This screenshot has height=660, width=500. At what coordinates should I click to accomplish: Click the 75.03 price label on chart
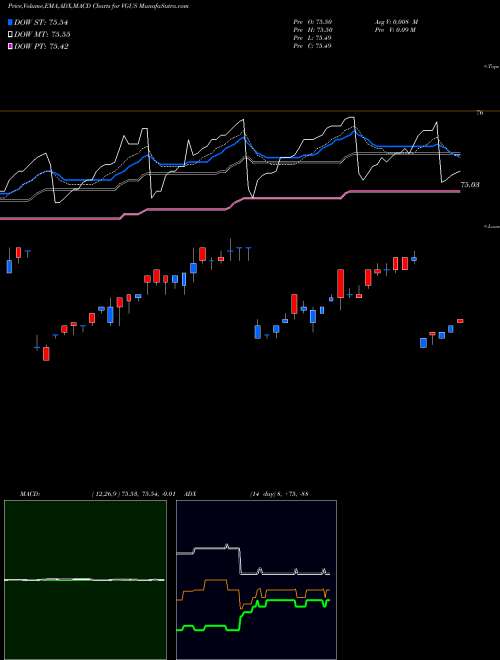pos(470,184)
